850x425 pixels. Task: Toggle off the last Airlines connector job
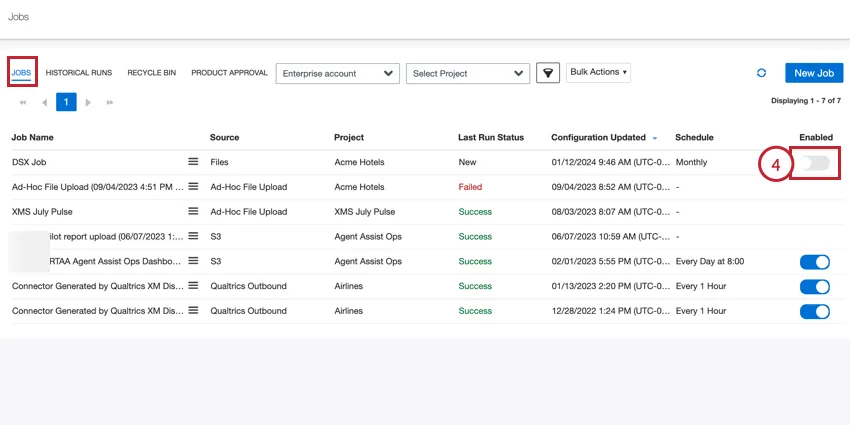tap(814, 311)
